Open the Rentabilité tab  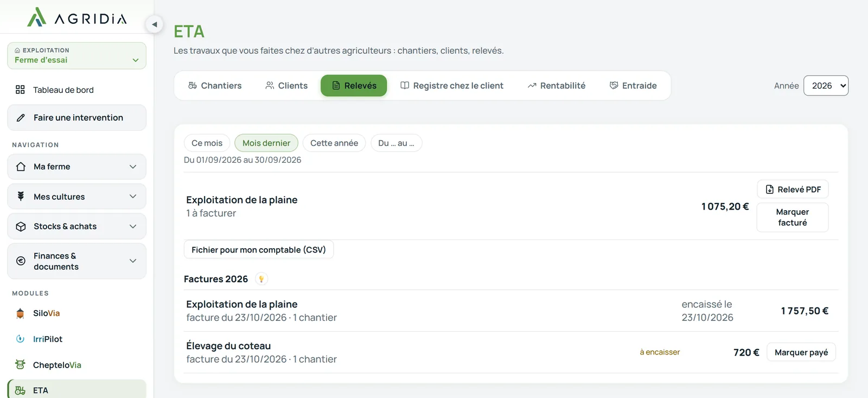click(557, 86)
